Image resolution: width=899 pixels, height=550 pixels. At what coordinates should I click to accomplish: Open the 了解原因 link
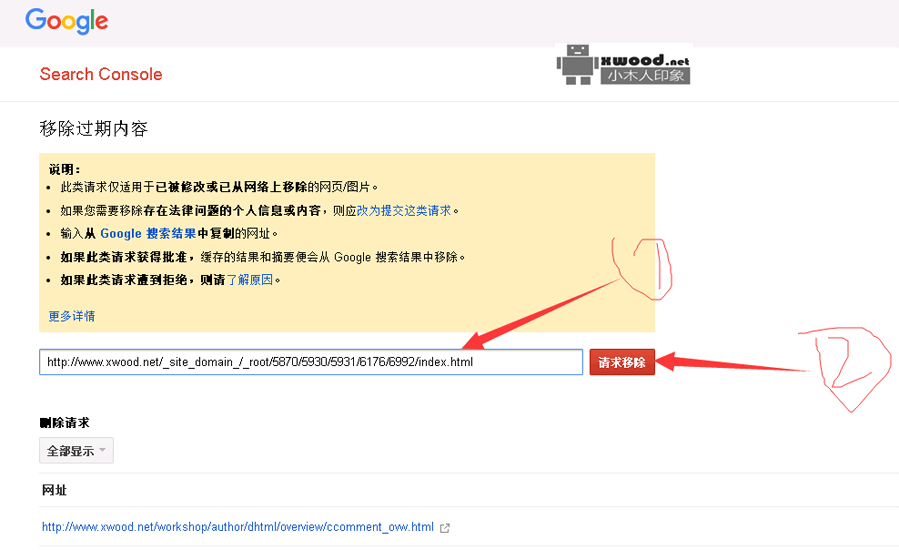point(249,280)
